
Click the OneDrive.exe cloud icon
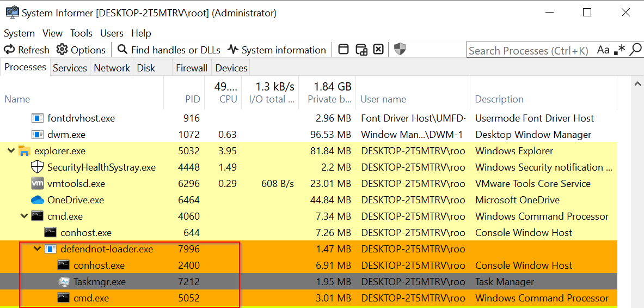(38, 200)
